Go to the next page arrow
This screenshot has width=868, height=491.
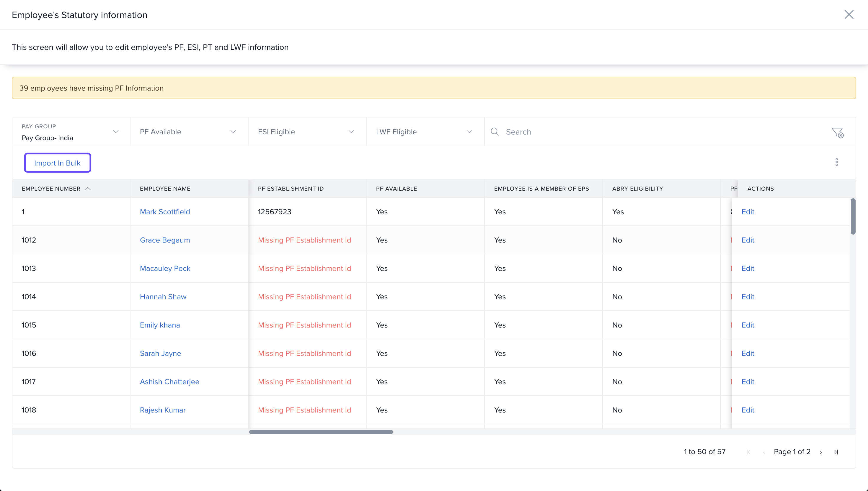[820, 452]
